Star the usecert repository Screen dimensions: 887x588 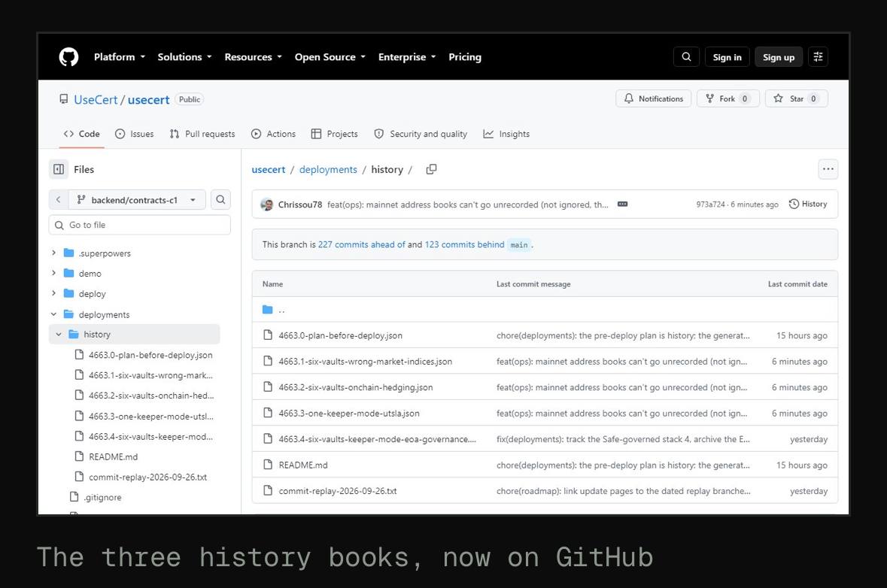tap(797, 99)
